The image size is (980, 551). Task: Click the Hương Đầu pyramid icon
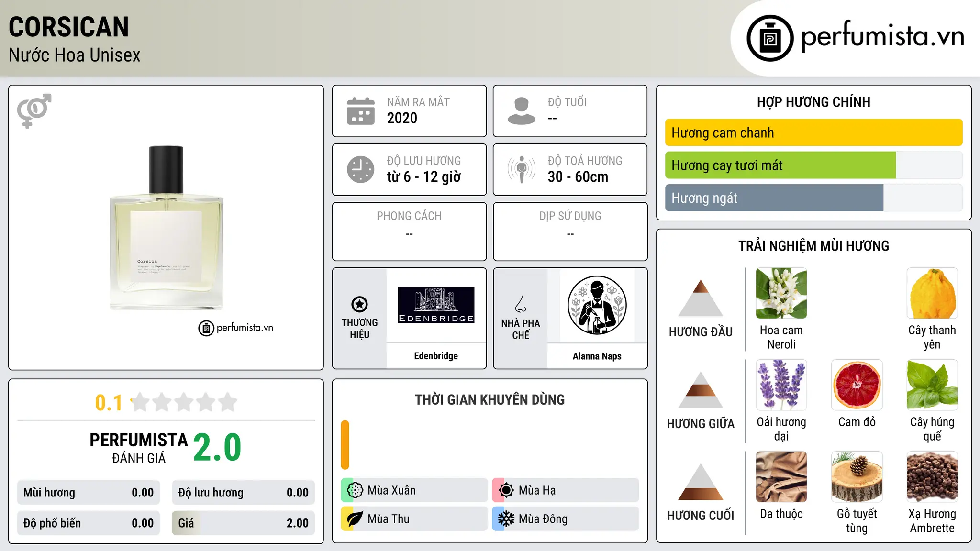(701, 298)
